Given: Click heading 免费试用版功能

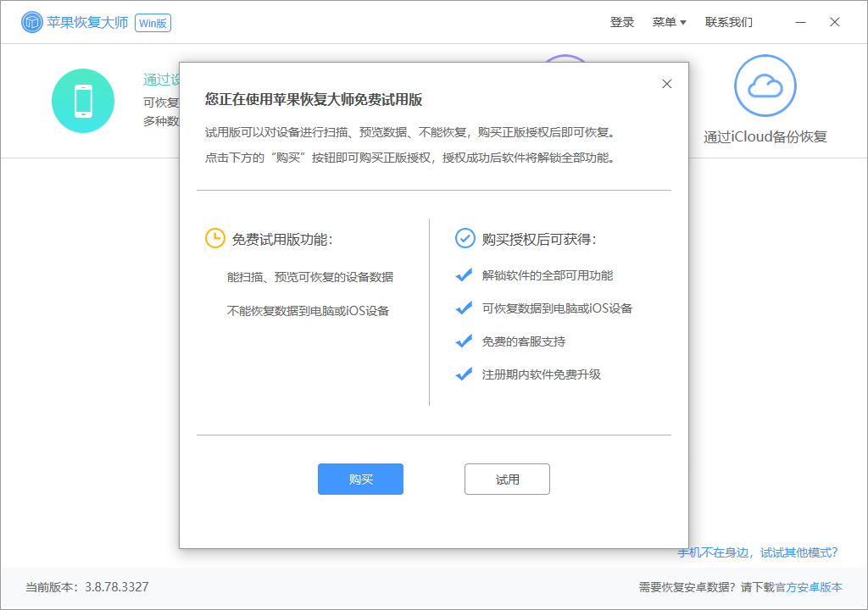Looking at the screenshot, I should point(282,239).
